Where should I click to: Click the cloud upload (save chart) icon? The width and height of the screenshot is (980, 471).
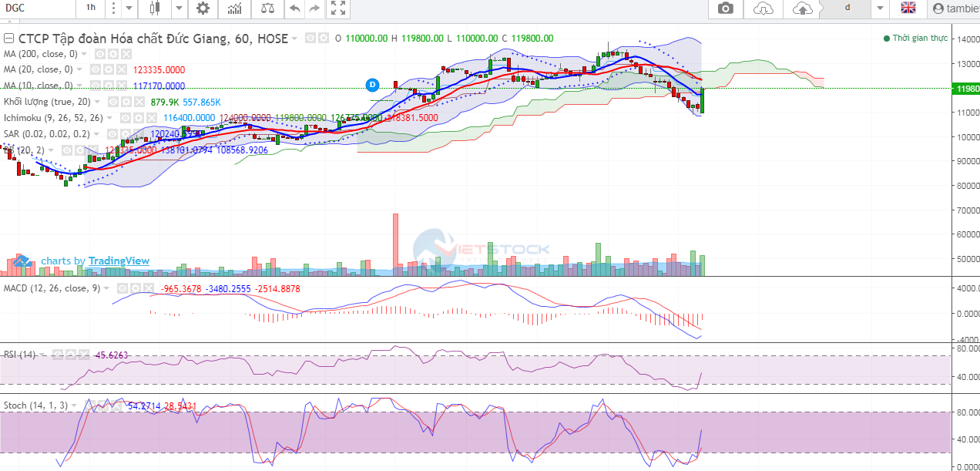[x=801, y=8]
